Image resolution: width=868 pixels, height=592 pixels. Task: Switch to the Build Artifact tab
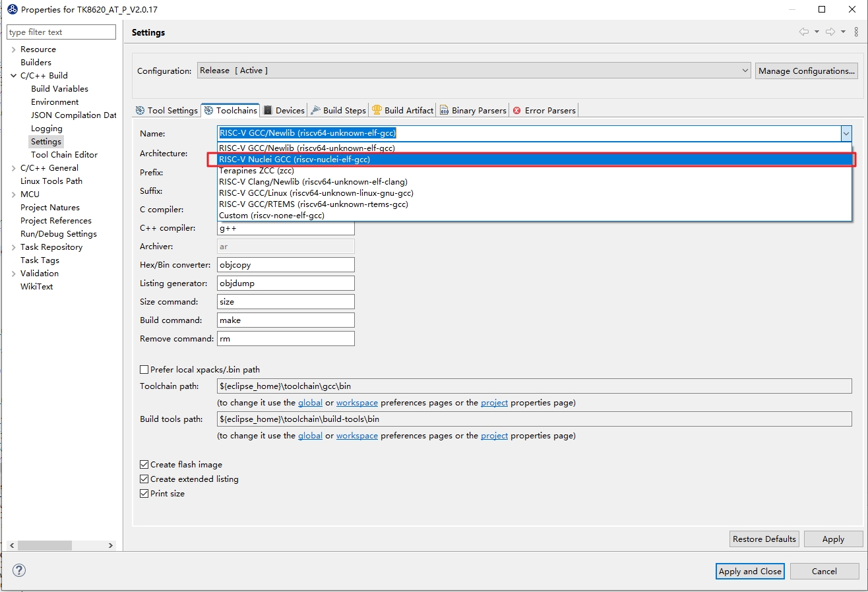point(403,110)
